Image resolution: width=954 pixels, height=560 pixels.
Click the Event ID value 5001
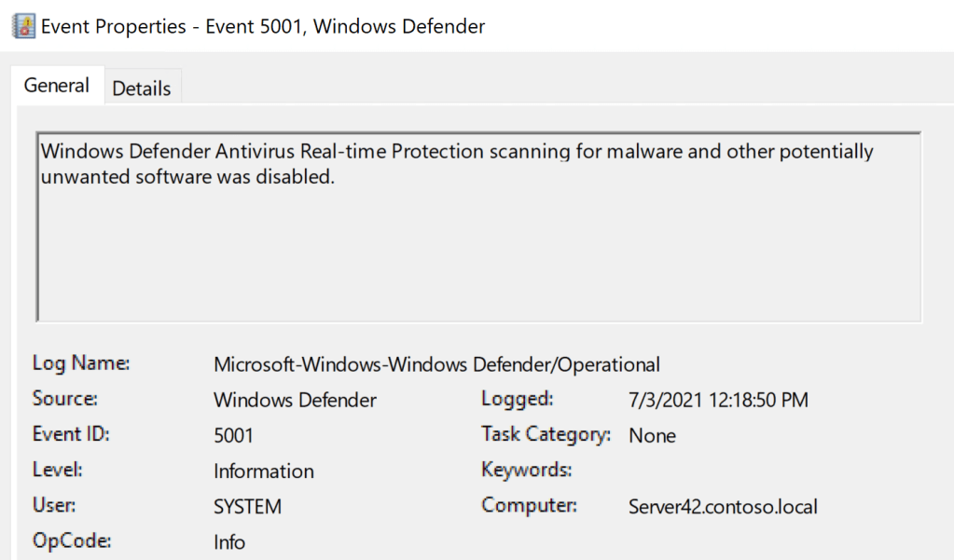(233, 436)
